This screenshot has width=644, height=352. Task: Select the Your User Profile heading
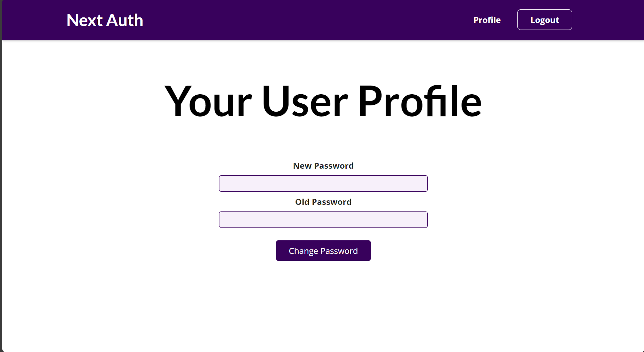pos(323,101)
